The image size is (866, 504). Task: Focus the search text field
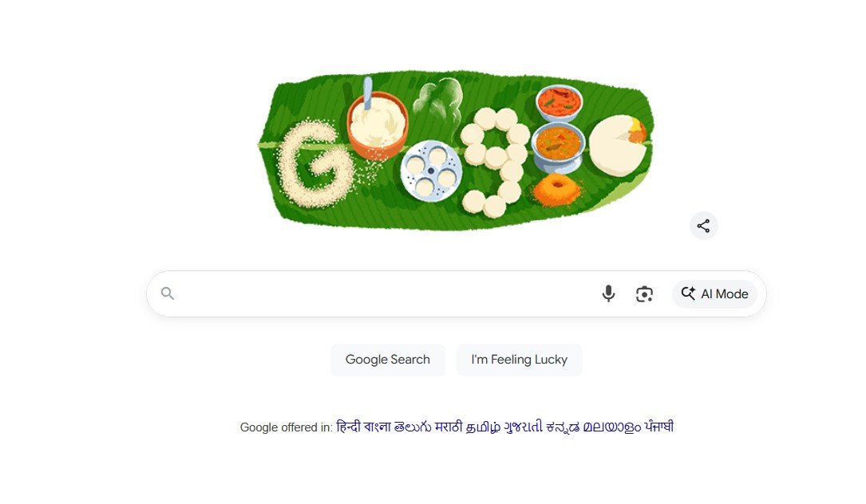tap(386, 293)
